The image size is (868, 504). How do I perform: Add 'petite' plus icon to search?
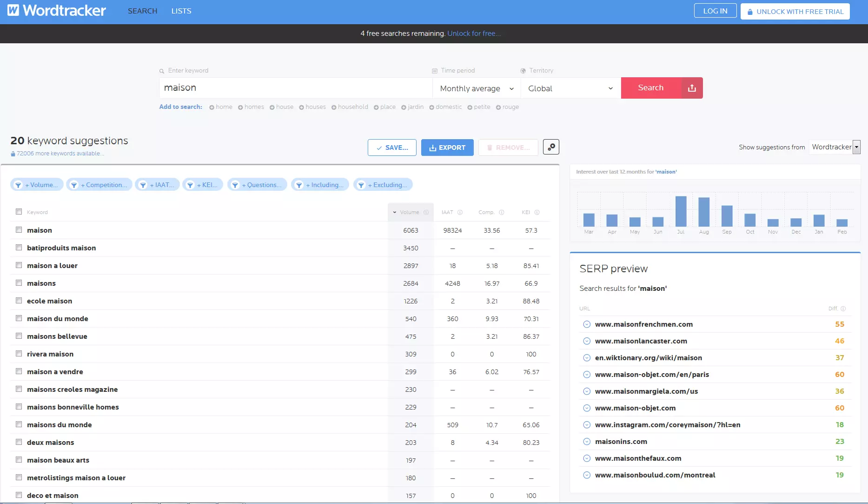tap(470, 108)
